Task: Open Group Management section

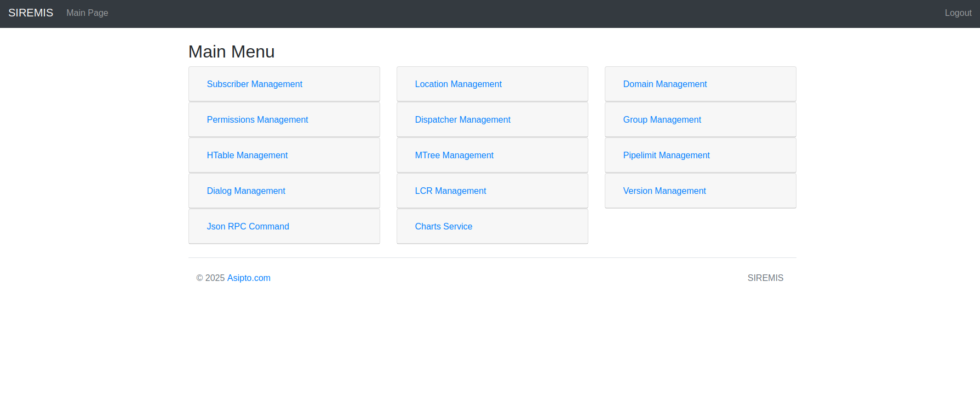Action: click(662, 119)
